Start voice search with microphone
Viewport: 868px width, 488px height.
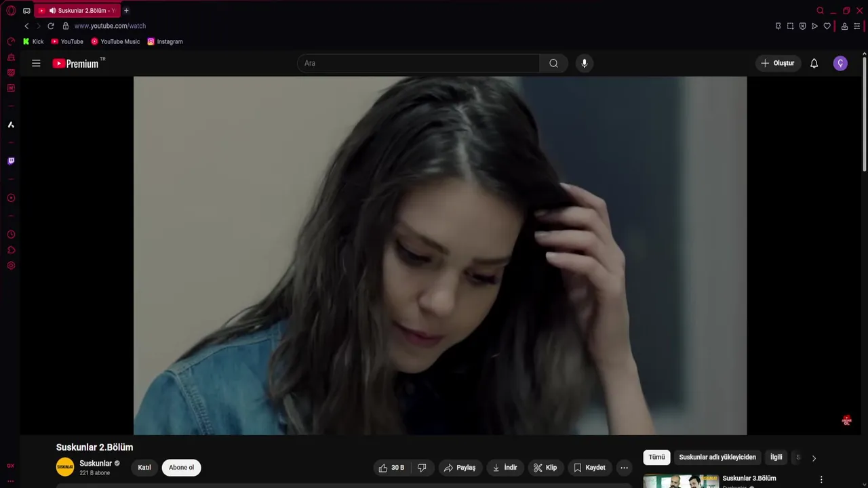pyautogui.click(x=585, y=63)
